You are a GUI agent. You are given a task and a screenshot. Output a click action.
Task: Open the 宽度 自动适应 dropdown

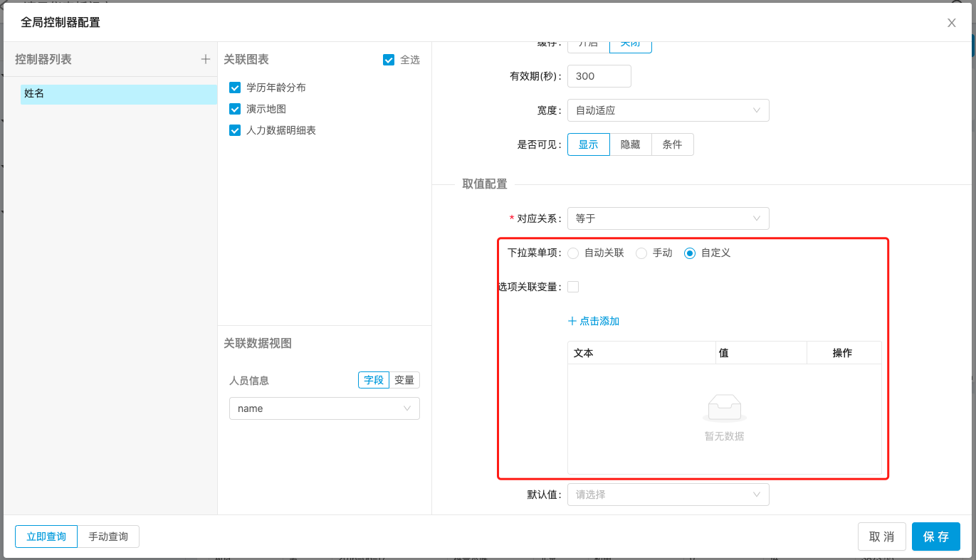(668, 110)
